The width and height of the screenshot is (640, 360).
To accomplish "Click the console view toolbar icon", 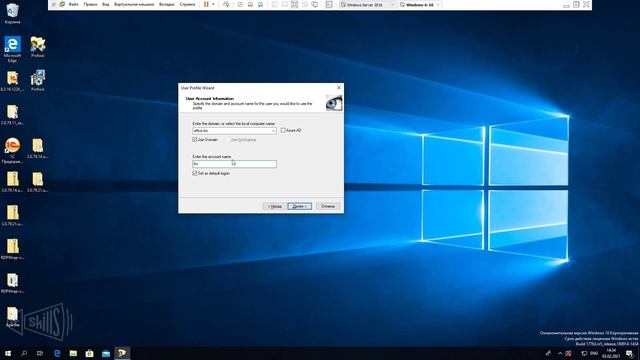I will [x=329, y=4].
